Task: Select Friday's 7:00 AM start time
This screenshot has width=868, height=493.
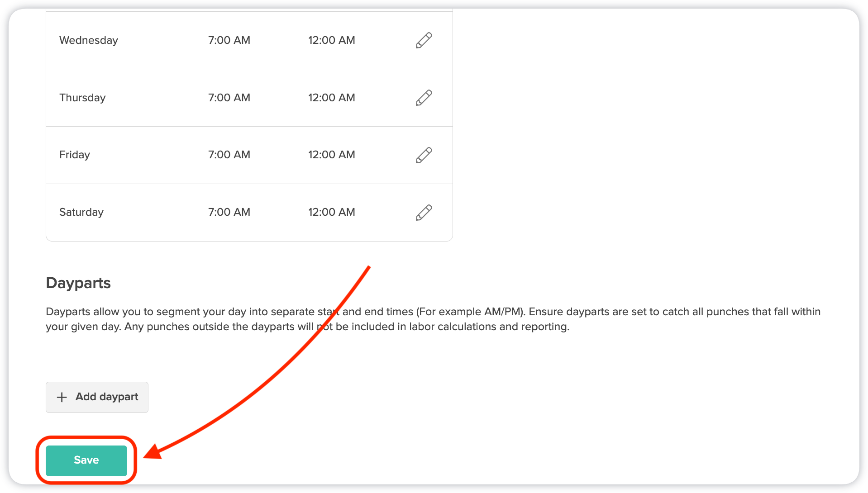Action: [229, 155]
